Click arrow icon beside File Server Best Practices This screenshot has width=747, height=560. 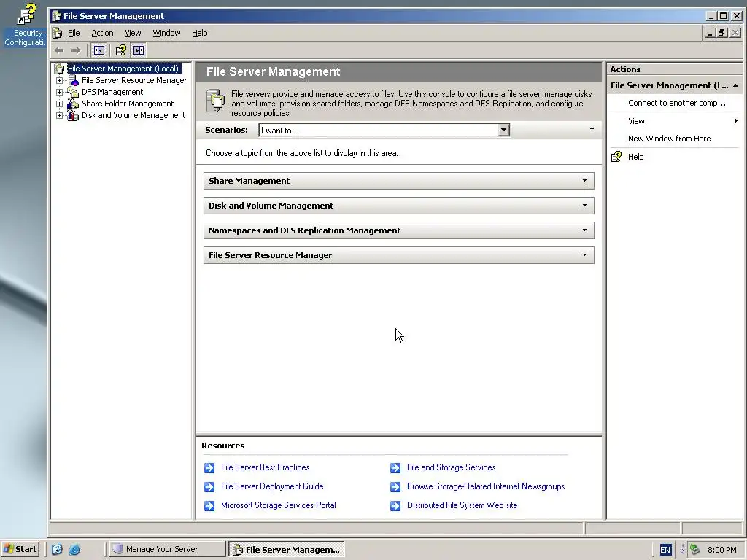coord(209,468)
